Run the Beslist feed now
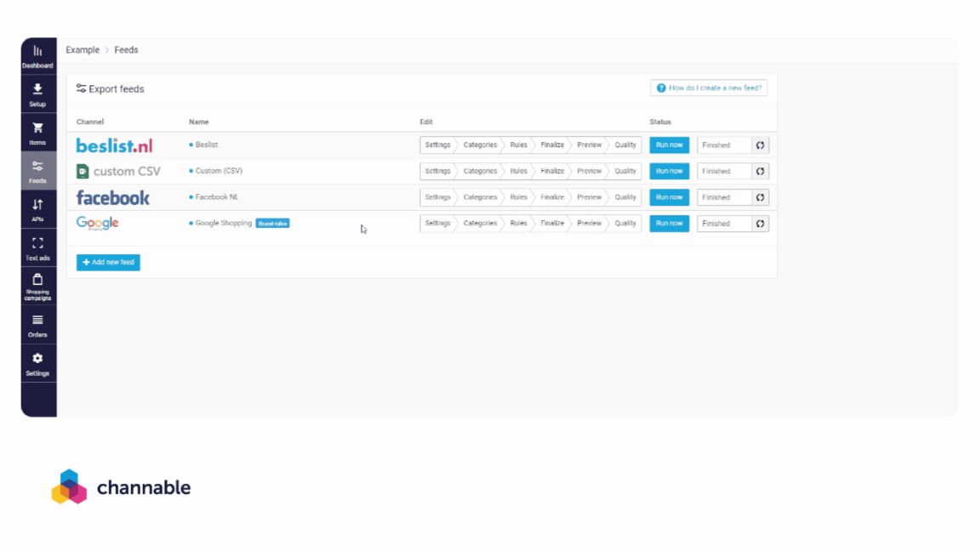 pos(669,145)
